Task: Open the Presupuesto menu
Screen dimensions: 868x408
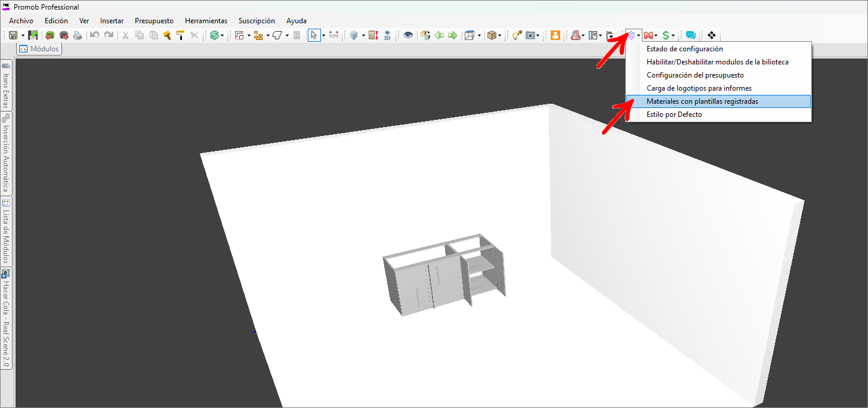Action: click(154, 21)
